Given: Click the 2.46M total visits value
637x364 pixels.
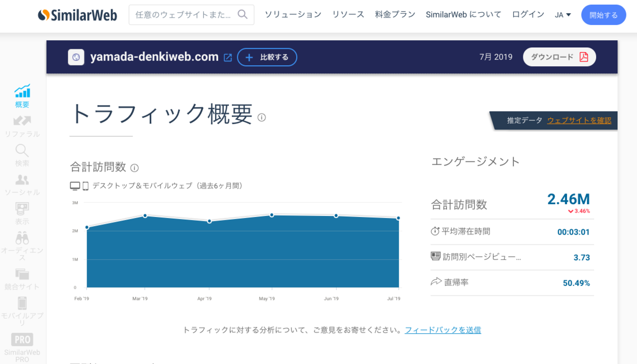Looking at the screenshot, I should pos(569,199).
